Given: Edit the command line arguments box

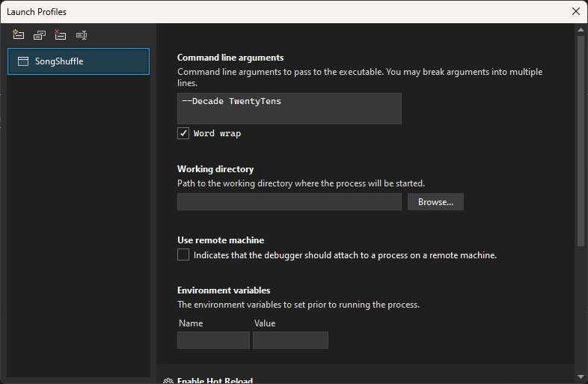Looking at the screenshot, I should click(289, 109).
